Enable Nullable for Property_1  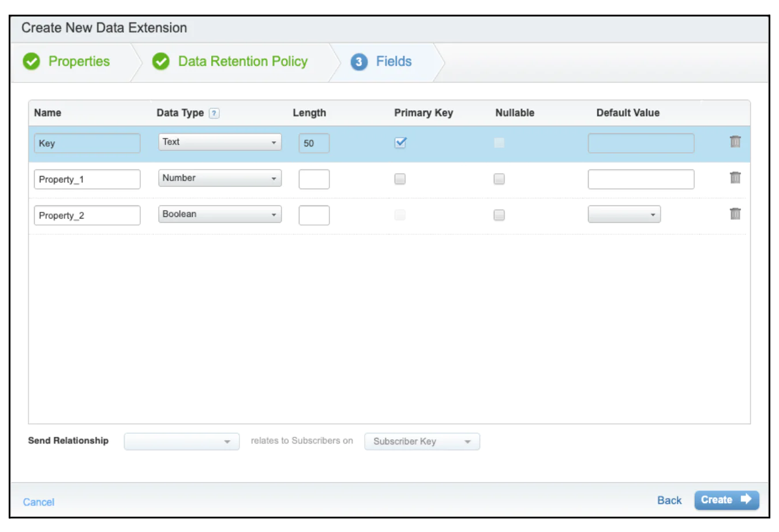[499, 179]
